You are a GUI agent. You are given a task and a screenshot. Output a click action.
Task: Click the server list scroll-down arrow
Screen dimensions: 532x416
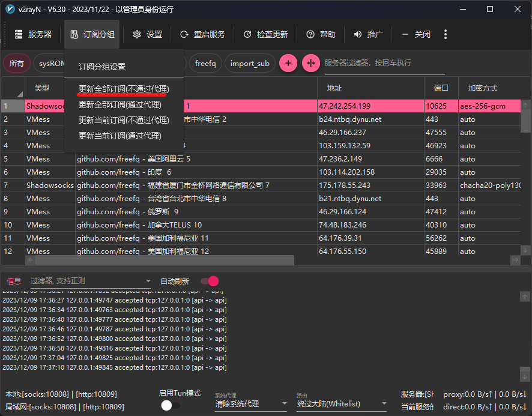point(525,250)
